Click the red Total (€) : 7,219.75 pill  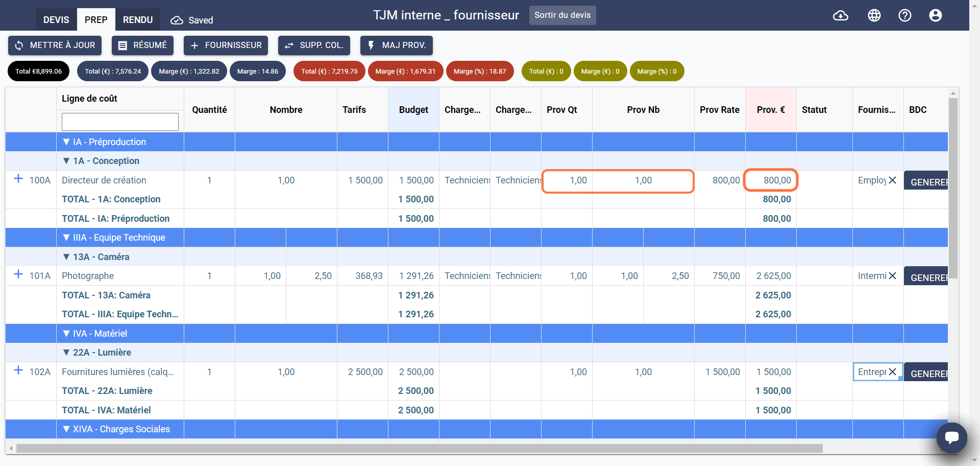coord(329,71)
